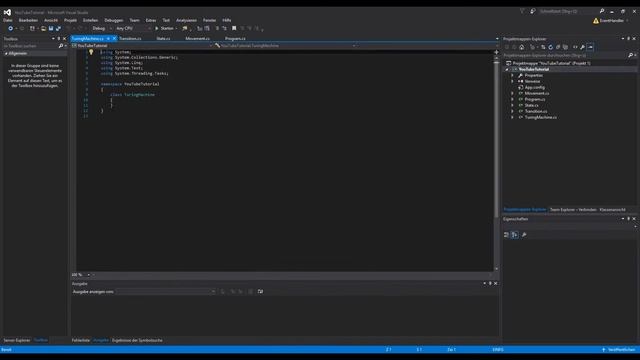Open the Debug configuration dropdown
Viewport: 640px width, 360px height.
coord(102,28)
